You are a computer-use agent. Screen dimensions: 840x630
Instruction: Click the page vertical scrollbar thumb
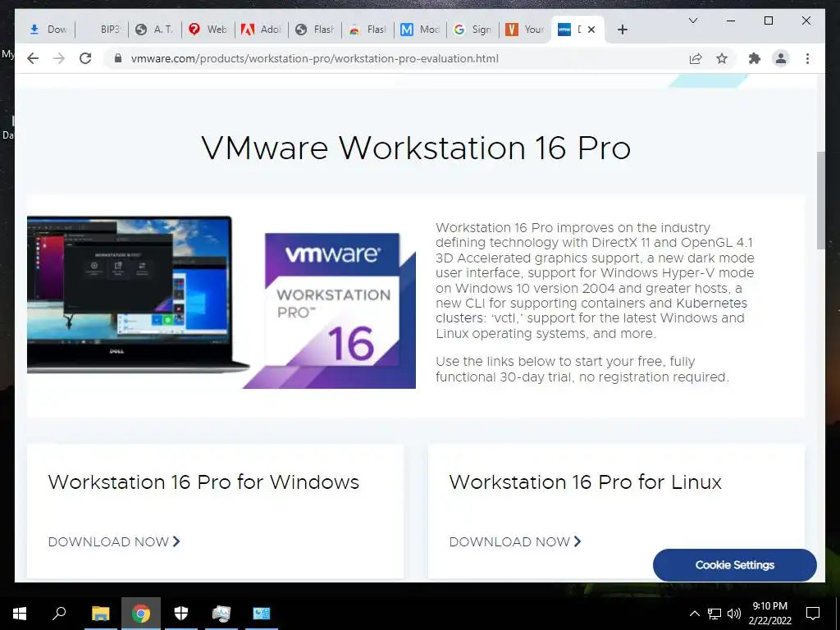[x=820, y=200]
